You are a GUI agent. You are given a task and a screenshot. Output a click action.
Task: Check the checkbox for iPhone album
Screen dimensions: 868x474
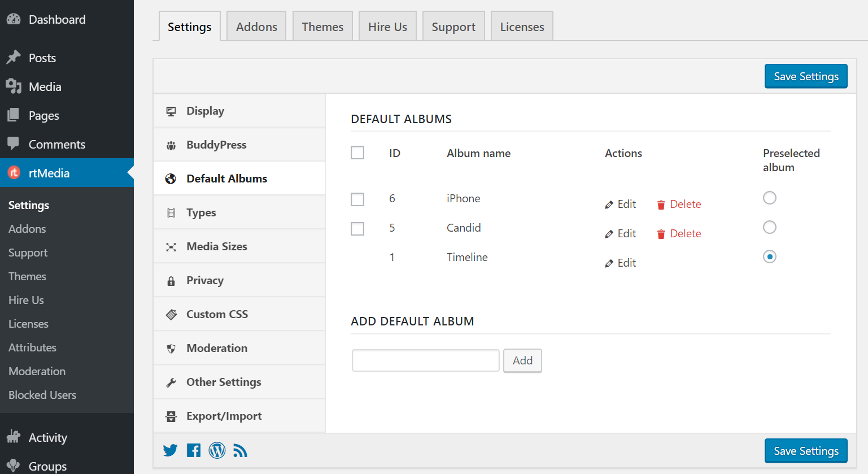(357, 199)
